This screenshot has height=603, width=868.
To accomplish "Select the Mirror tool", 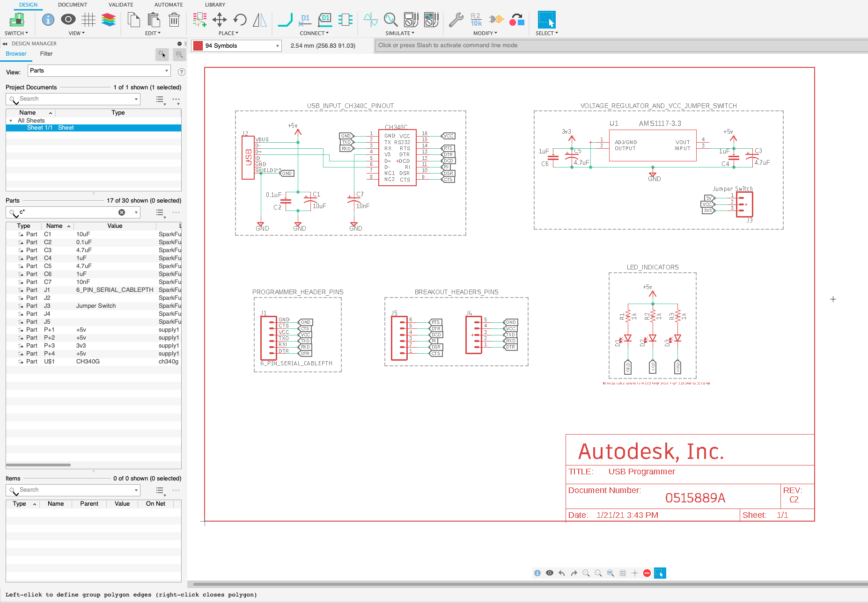I will click(x=260, y=20).
